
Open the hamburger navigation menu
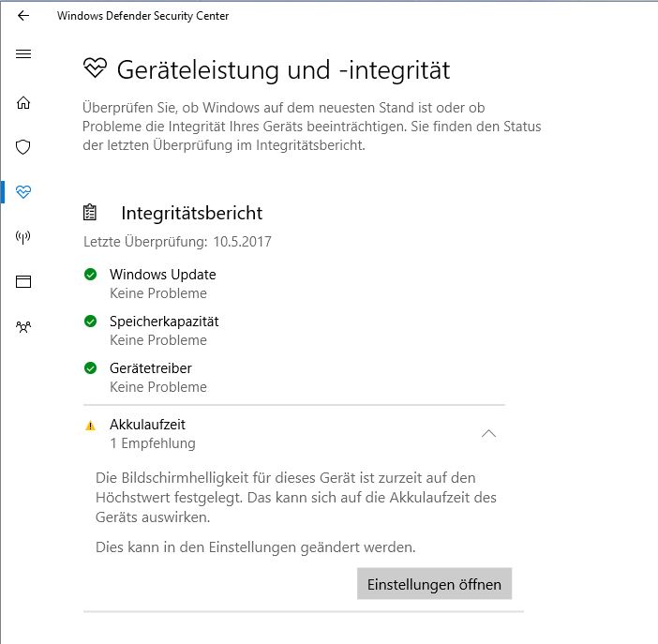click(x=23, y=53)
